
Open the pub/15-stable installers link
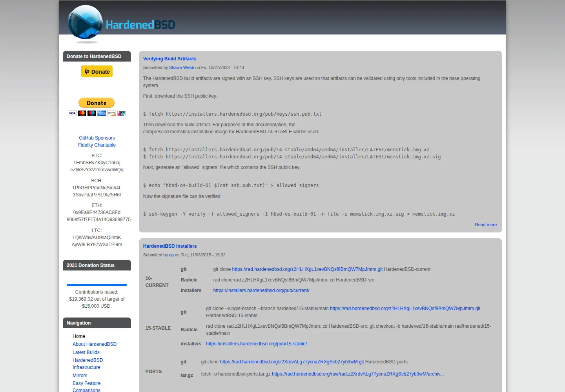(x=257, y=344)
